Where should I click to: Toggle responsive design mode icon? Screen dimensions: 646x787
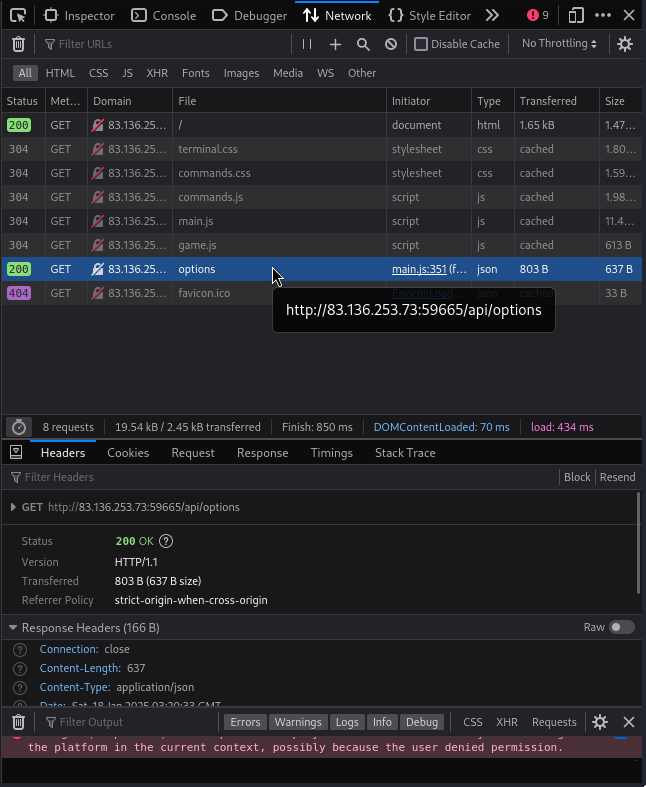click(576, 15)
